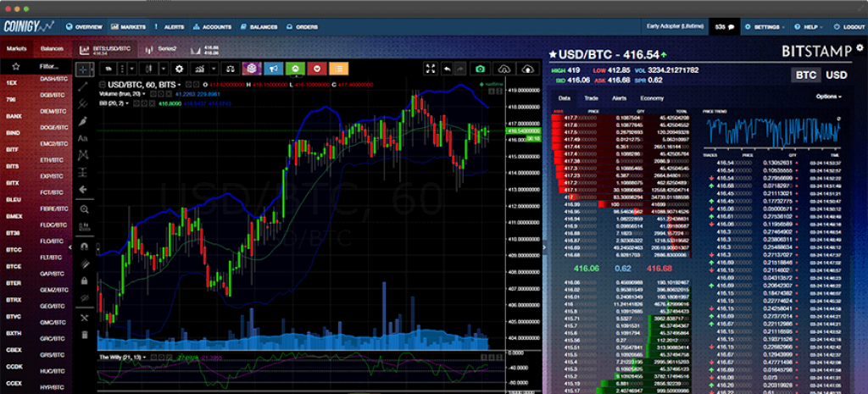The width and height of the screenshot is (868, 394).
Task: Click the cloud upload save chart icon
Action: coord(528,69)
